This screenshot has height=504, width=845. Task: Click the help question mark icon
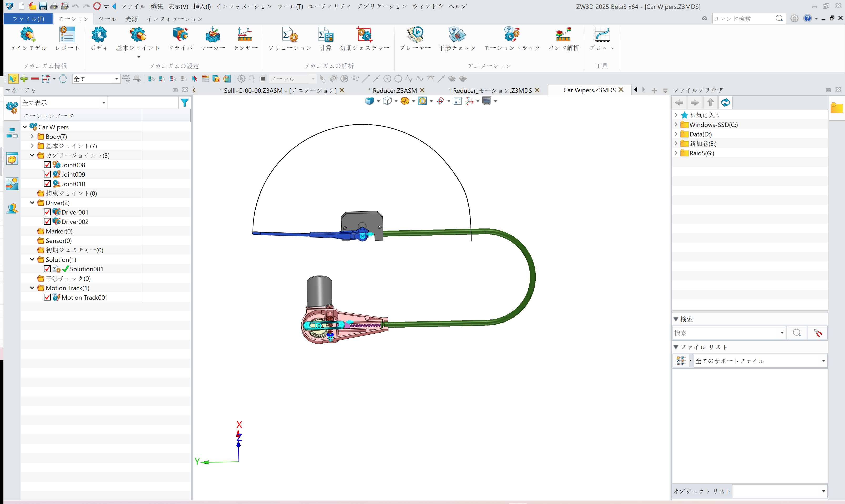(807, 18)
